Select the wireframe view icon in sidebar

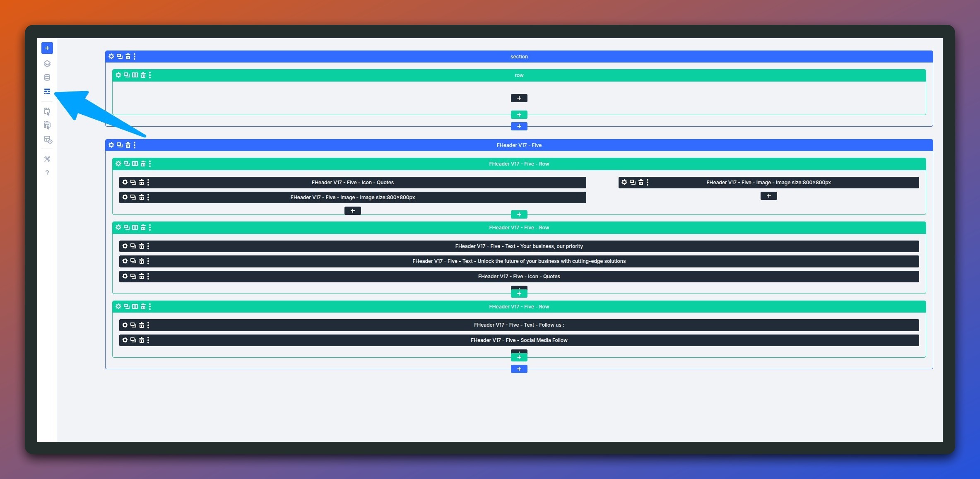(47, 91)
